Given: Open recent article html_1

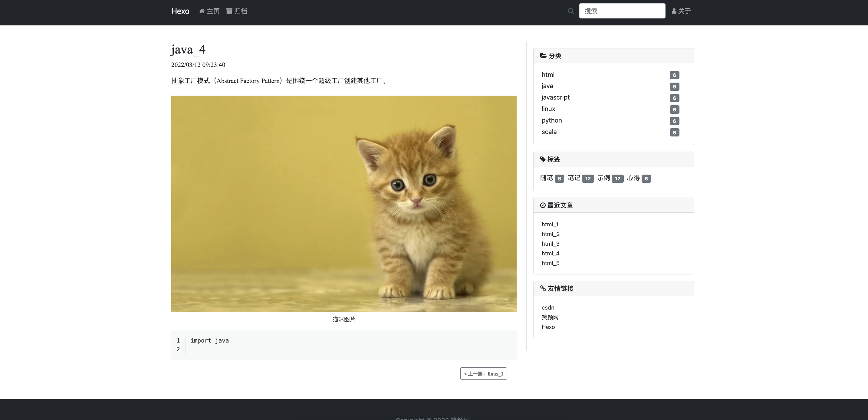Looking at the screenshot, I should click(x=550, y=224).
